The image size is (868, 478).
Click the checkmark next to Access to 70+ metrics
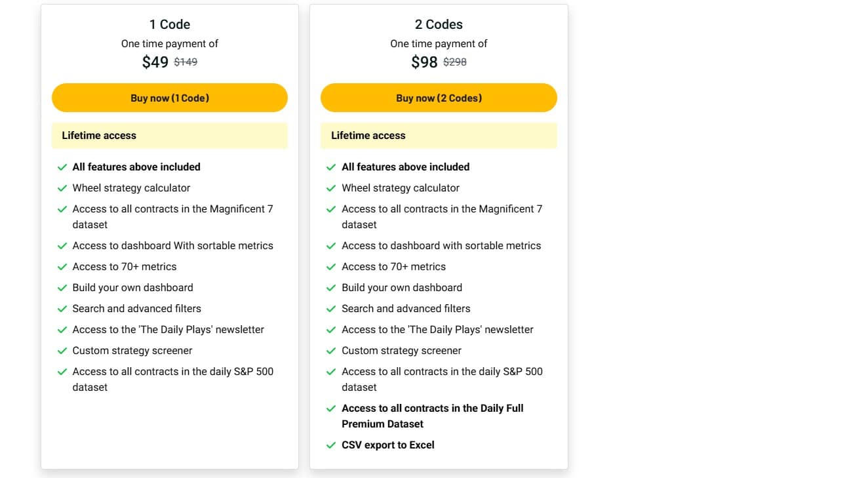coord(62,267)
